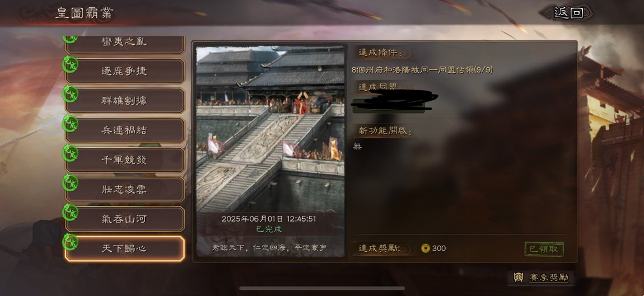Tap green completed badge beside 逐鹿爭捷

click(x=70, y=64)
